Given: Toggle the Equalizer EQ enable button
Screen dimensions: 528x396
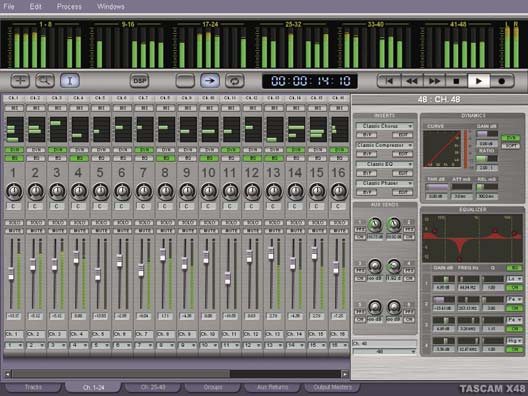Looking at the screenshot, I should coord(515,268).
